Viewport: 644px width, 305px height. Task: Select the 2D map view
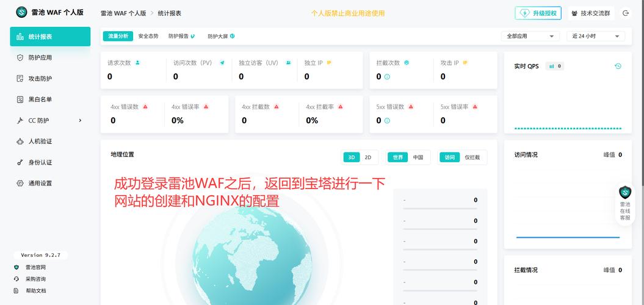point(368,157)
